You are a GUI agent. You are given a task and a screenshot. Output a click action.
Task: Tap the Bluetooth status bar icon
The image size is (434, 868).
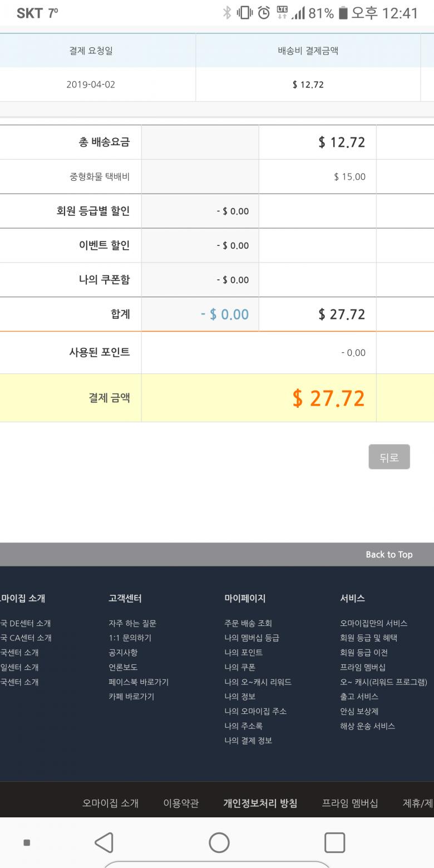pyautogui.click(x=227, y=13)
